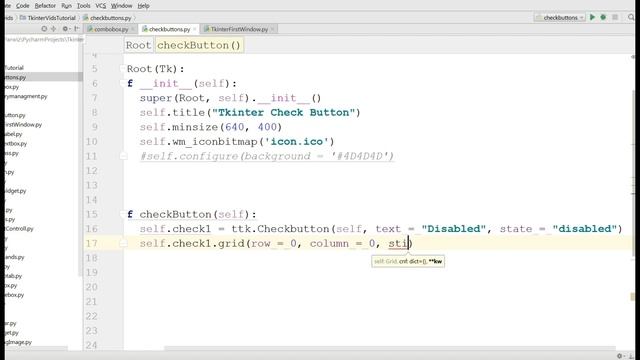Close the checkbuttons.py tab
640x360 pixels.
pyautogui.click(x=195, y=29)
